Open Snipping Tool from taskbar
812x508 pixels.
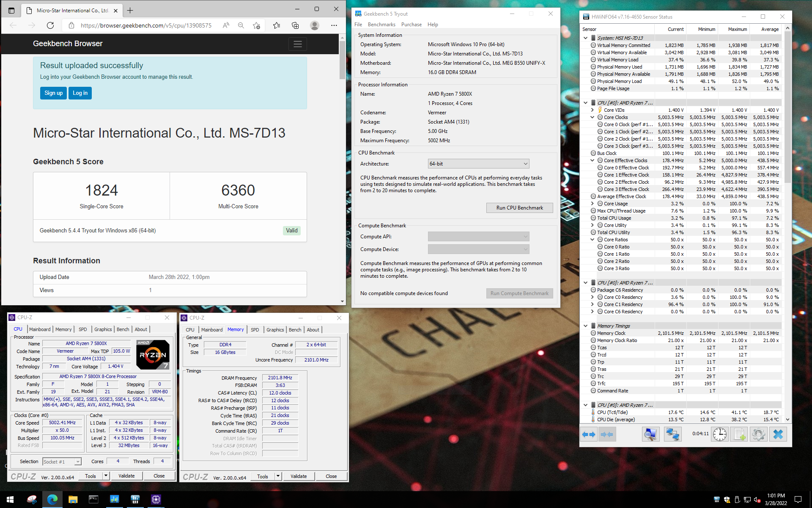pos(32,500)
